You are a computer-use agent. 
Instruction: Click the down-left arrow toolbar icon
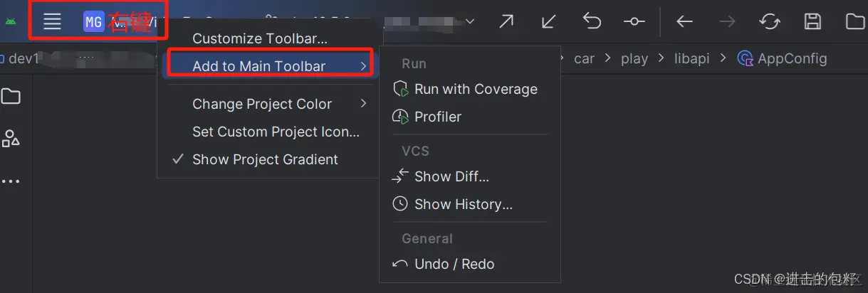[548, 21]
